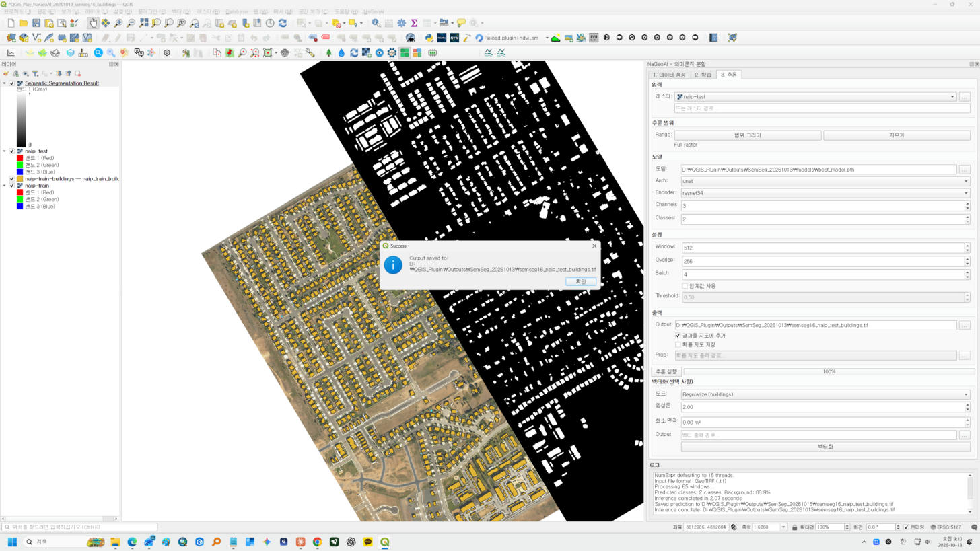The height and width of the screenshot is (551, 980).
Task: Open the Encoder resnet34 dropdown
Action: (x=825, y=193)
